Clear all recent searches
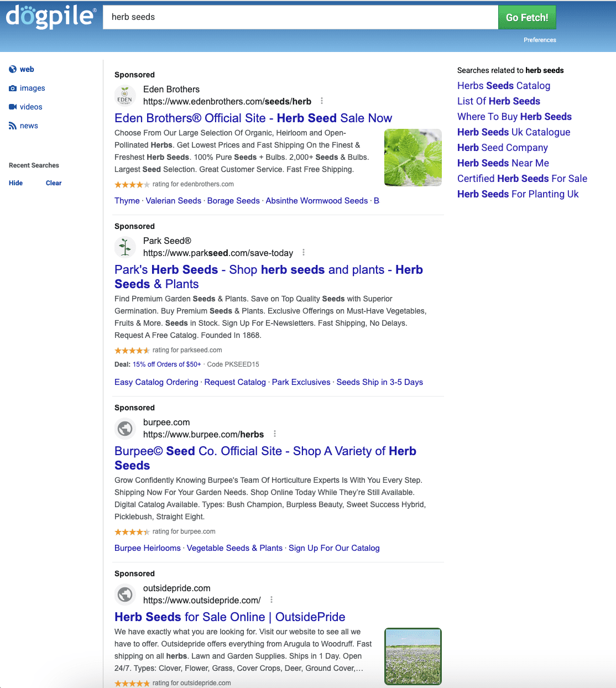This screenshot has height=688, width=616. (x=53, y=183)
